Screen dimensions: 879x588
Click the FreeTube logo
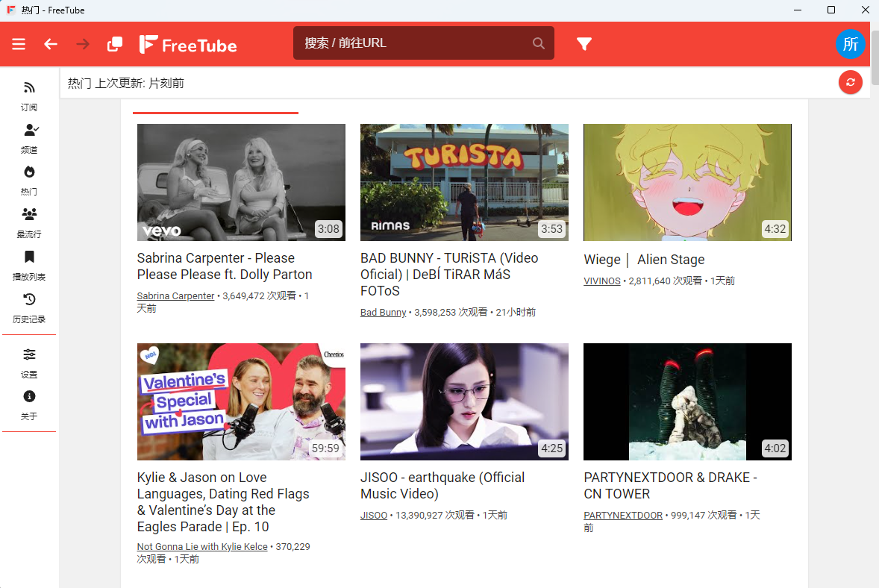(188, 45)
